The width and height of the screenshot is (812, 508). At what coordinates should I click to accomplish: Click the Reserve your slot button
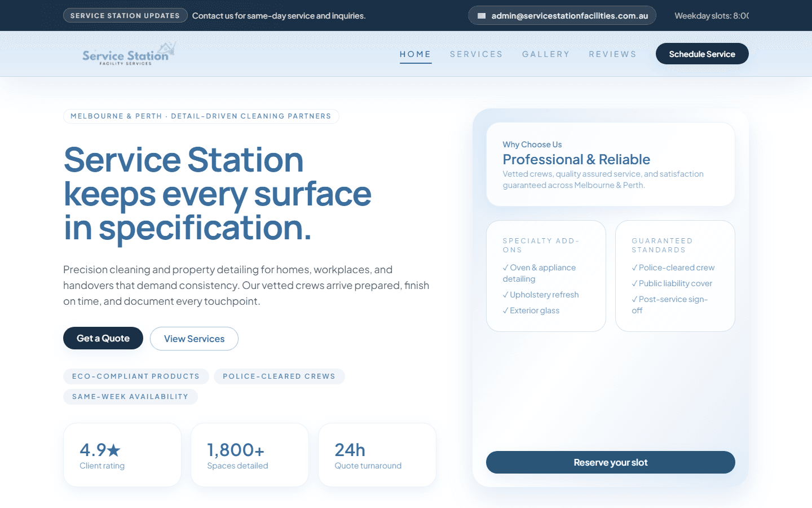click(x=611, y=462)
